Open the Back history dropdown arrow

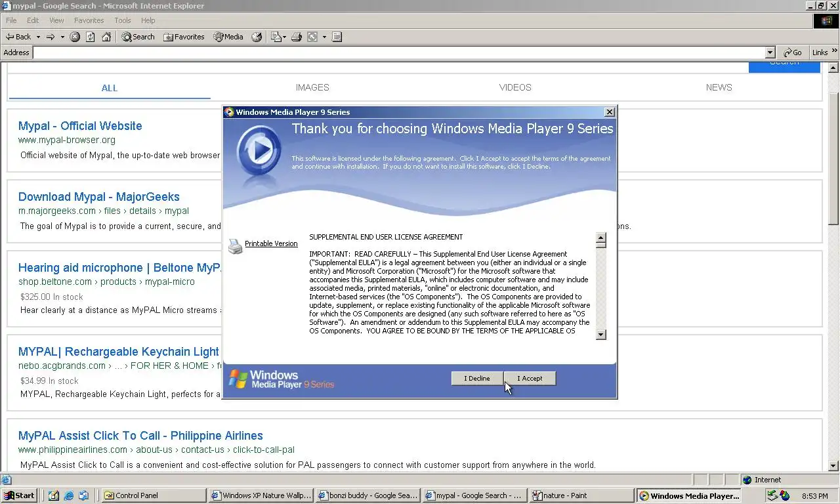click(38, 37)
